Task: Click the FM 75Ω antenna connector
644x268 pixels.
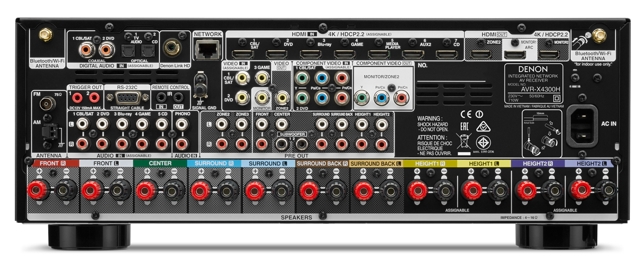Action: point(47,104)
